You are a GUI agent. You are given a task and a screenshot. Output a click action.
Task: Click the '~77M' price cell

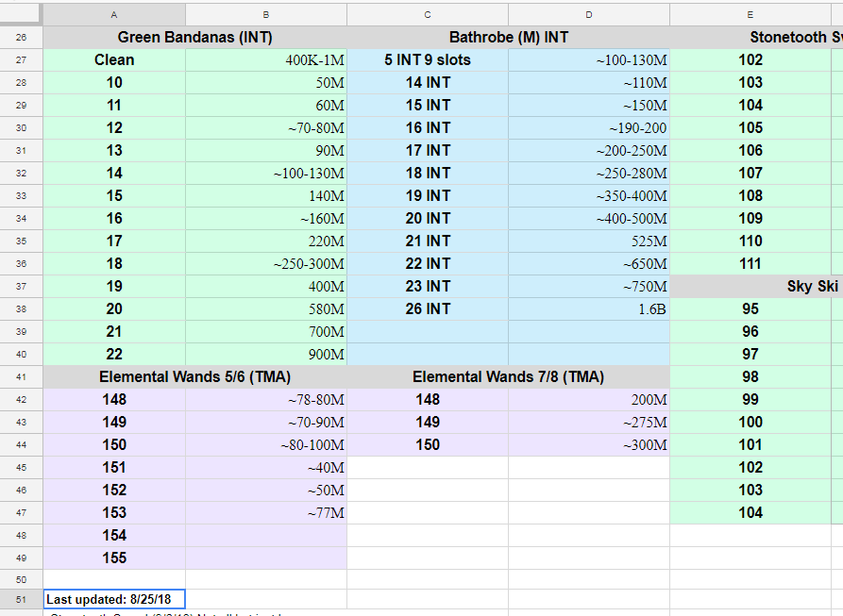pos(266,513)
